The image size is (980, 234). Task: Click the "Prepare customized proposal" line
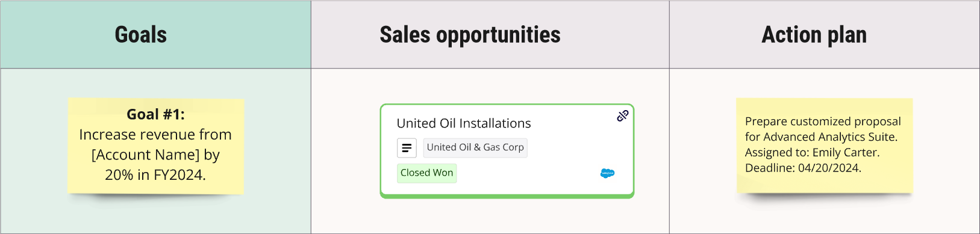[823, 122]
